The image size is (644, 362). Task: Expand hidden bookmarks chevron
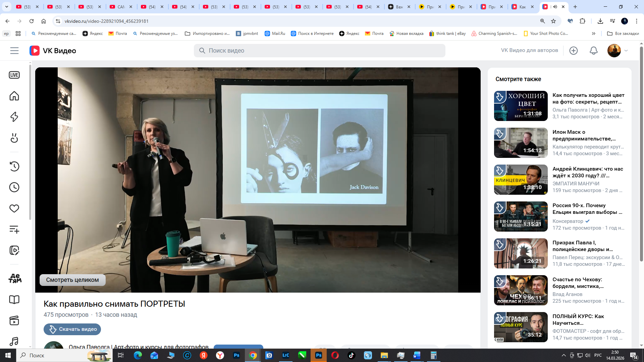[x=593, y=34]
